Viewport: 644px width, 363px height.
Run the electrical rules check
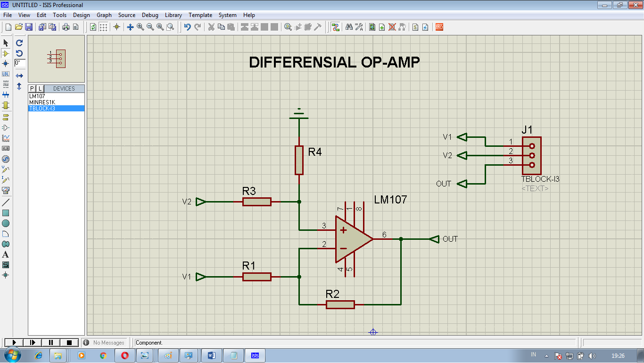point(425,27)
